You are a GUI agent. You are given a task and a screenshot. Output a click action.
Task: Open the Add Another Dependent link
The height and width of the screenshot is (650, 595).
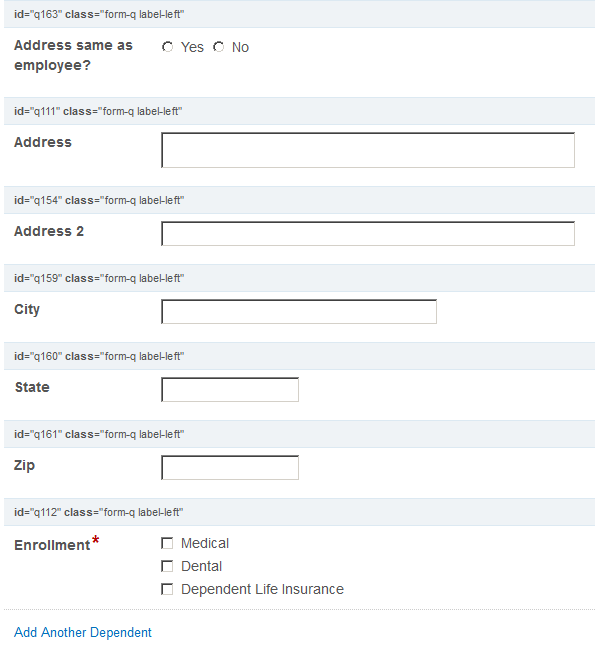83,632
